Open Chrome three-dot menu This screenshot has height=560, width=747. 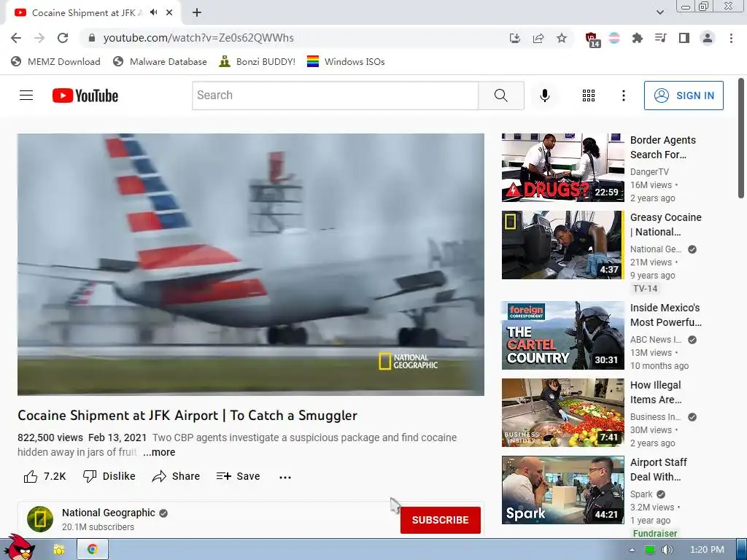tap(731, 38)
